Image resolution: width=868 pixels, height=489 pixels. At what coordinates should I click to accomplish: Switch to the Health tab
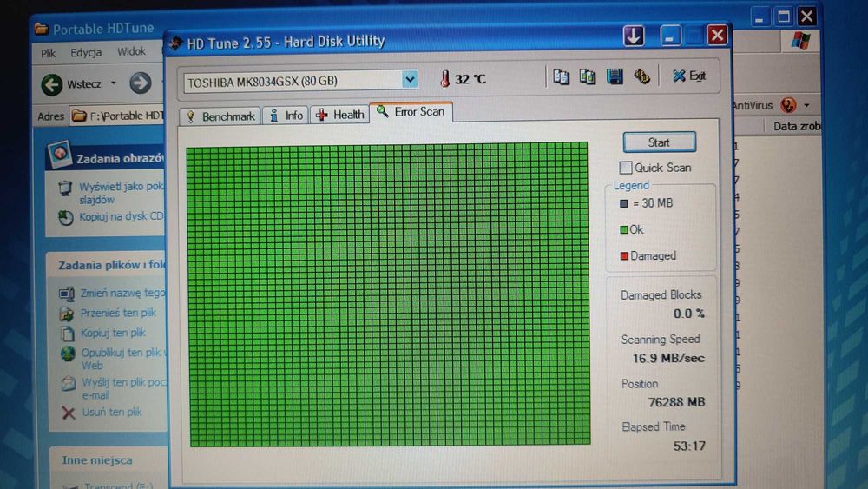[340, 115]
